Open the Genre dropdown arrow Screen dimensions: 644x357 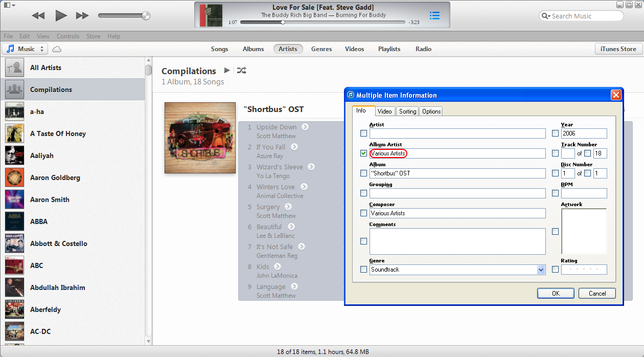coord(541,270)
